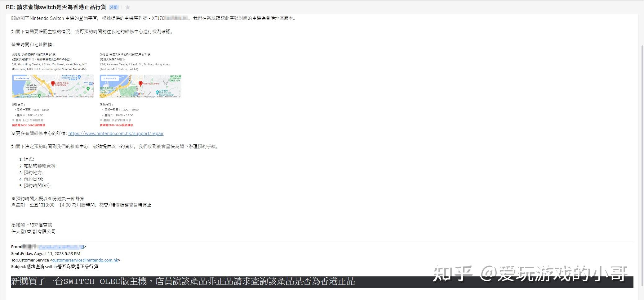Click the text '營業時間和地址詳情:'
This screenshot has width=644, height=300.
(x=32, y=45)
